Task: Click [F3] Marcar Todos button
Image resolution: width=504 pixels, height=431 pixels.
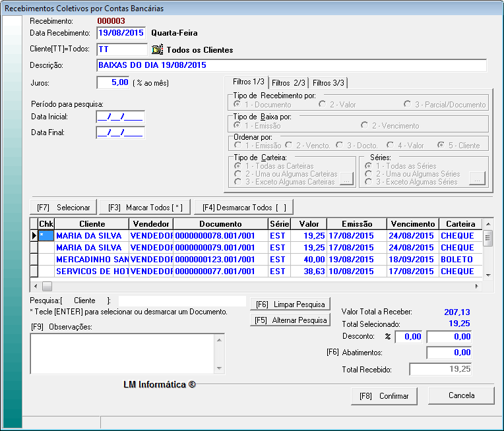Action: pyautogui.click(x=145, y=208)
